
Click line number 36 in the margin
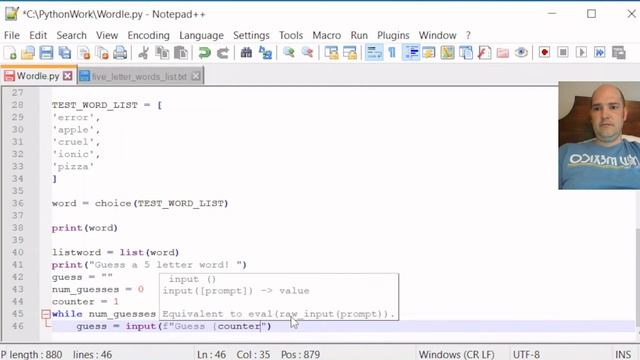coord(18,203)
